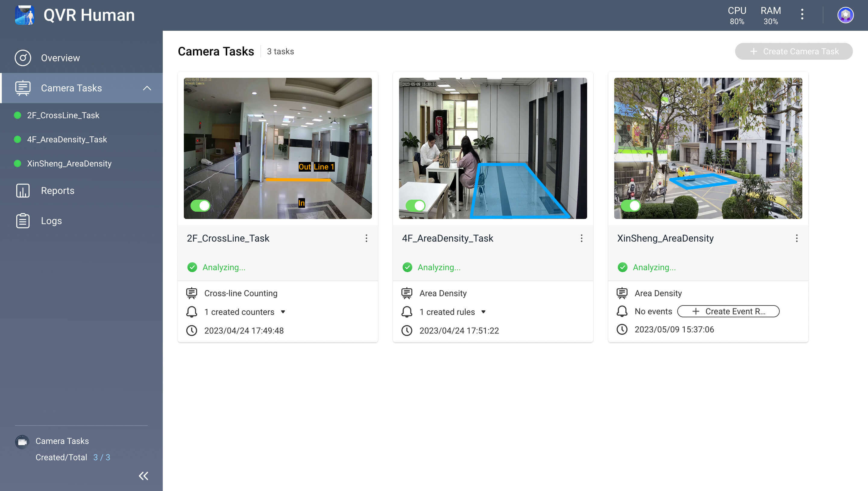Open the Logs clipboard icon

[23, 221]
